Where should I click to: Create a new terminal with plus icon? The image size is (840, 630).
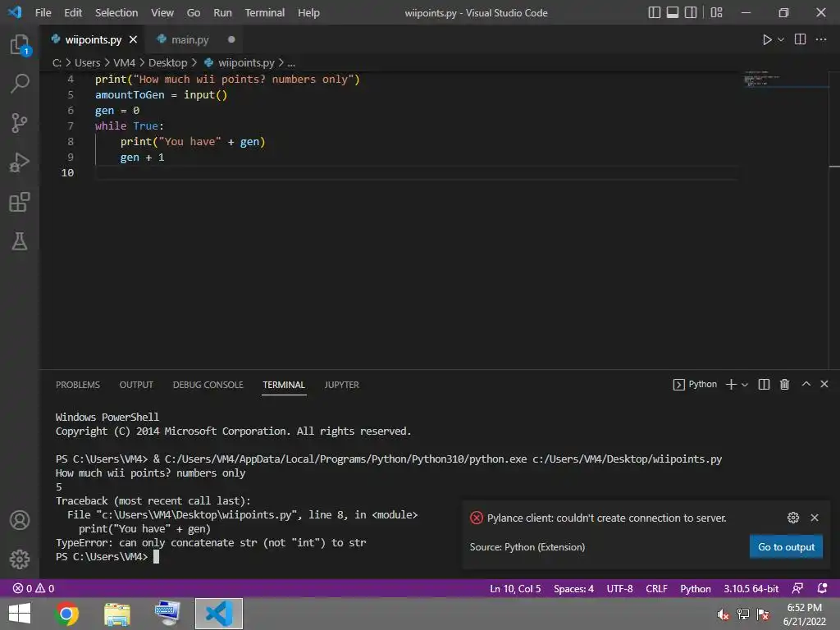coord(731,384)
